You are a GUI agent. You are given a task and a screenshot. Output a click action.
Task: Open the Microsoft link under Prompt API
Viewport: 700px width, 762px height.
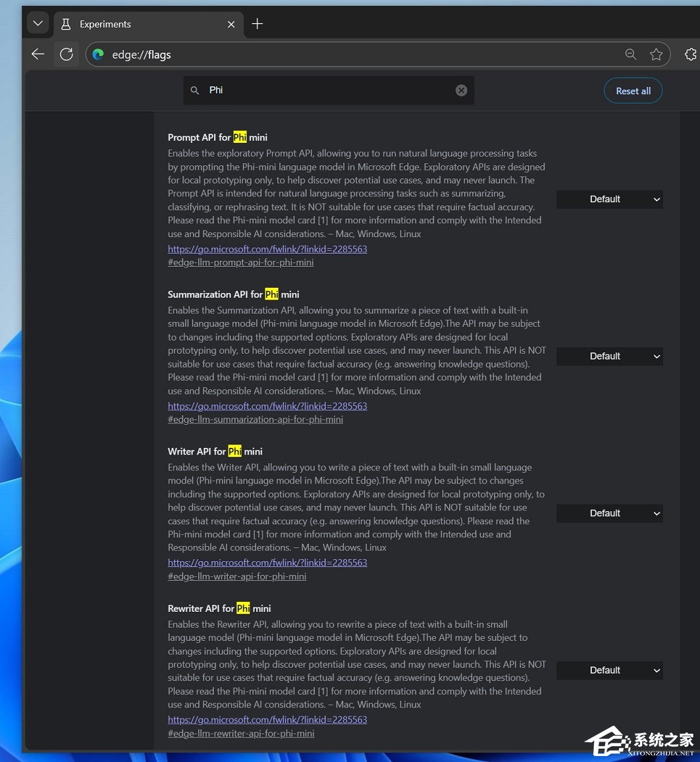point(267,249)
